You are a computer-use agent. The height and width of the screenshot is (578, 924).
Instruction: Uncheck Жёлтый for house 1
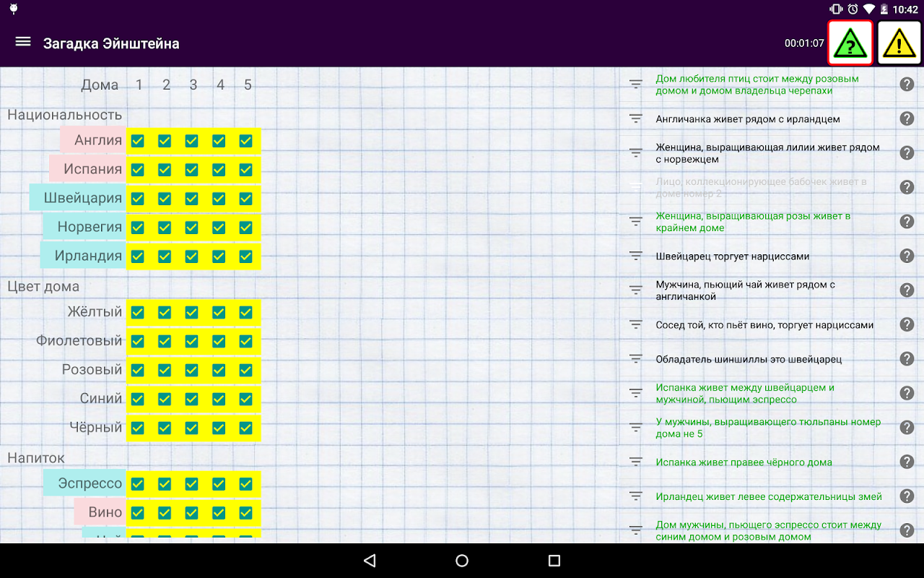pos(138,312)
